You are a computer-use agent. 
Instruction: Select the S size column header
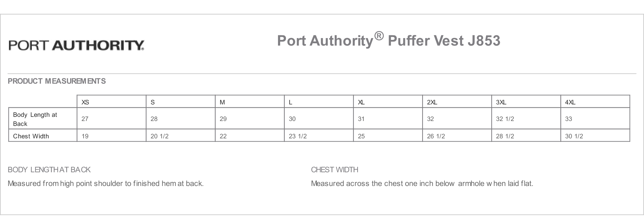pyautogui.click(x=181, y=102)
